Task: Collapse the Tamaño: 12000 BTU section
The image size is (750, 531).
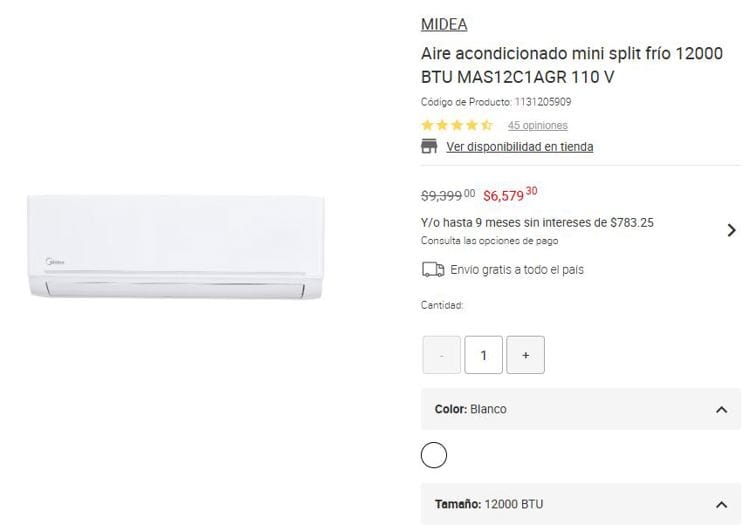Action: tap(581, 504)
